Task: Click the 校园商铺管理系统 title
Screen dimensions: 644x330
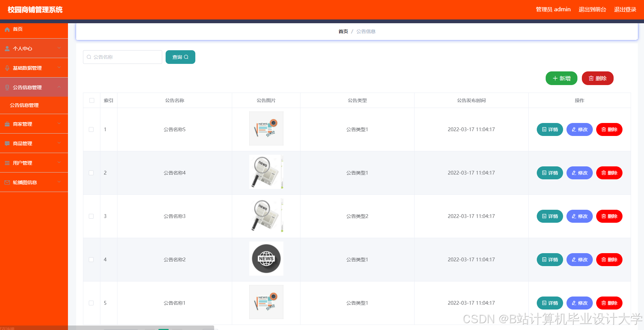Action: (35, 10)
